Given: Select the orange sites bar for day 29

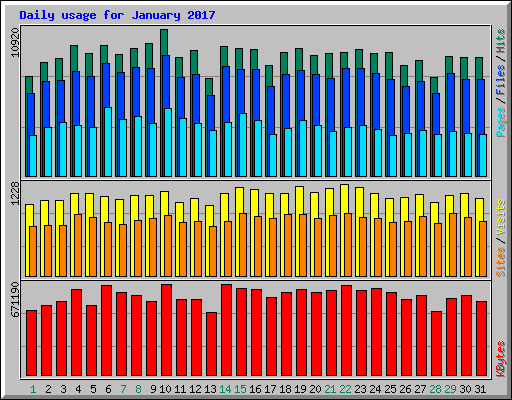Looking at the screenshot, I should pyautogui.click(x=453, y=245).
